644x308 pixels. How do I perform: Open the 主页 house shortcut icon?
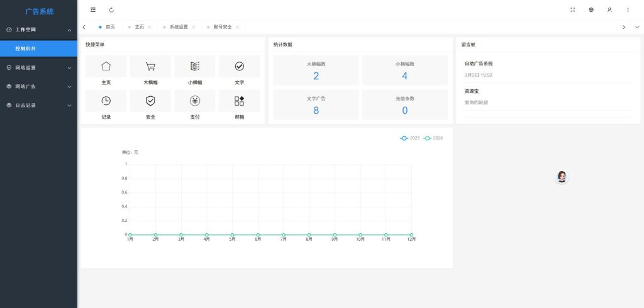(x=106, y=66)
